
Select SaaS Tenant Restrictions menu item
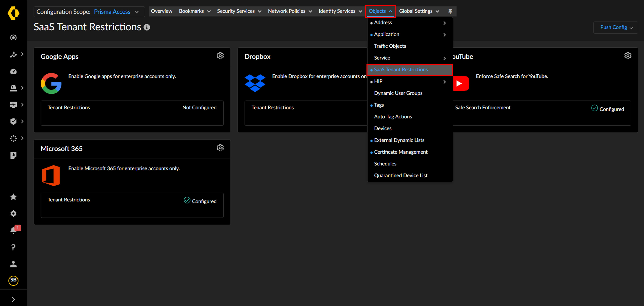(x=410, y=70)
